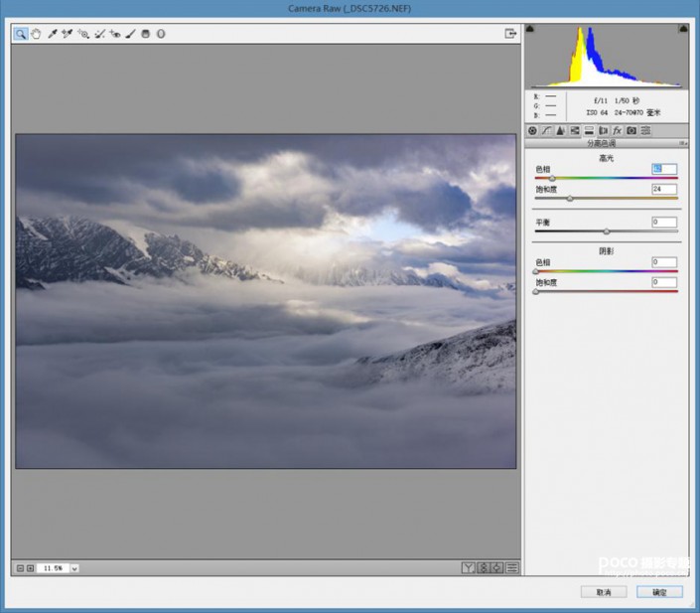
Task: Open the Detail sharpening panel tab
Action: (x=560, y=130)
